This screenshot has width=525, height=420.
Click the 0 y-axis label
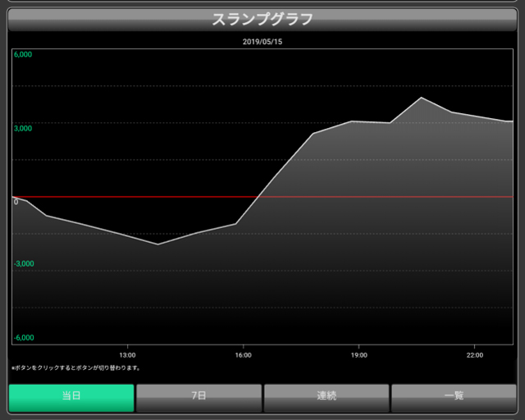(x=16, y=202)
